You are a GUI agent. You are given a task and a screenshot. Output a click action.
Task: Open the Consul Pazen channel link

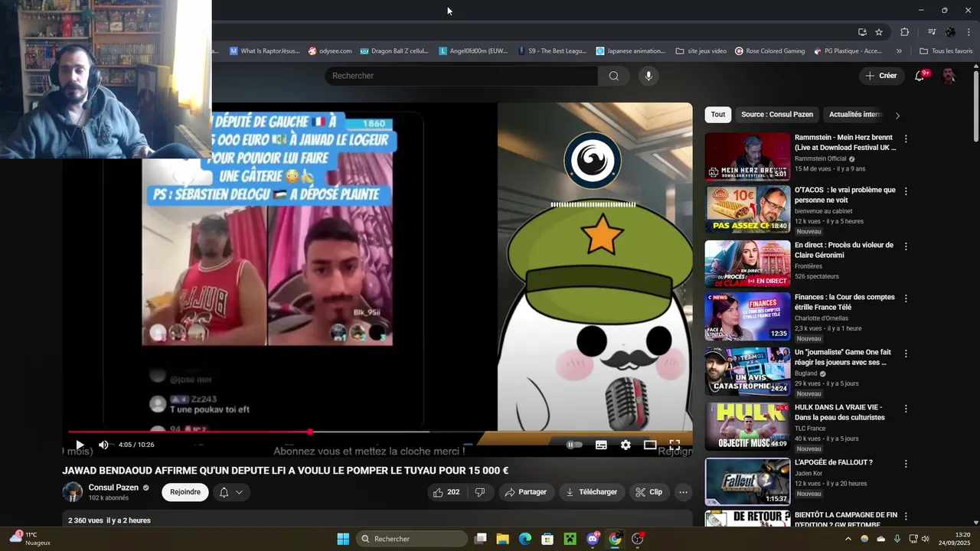(x=113, y=487)
